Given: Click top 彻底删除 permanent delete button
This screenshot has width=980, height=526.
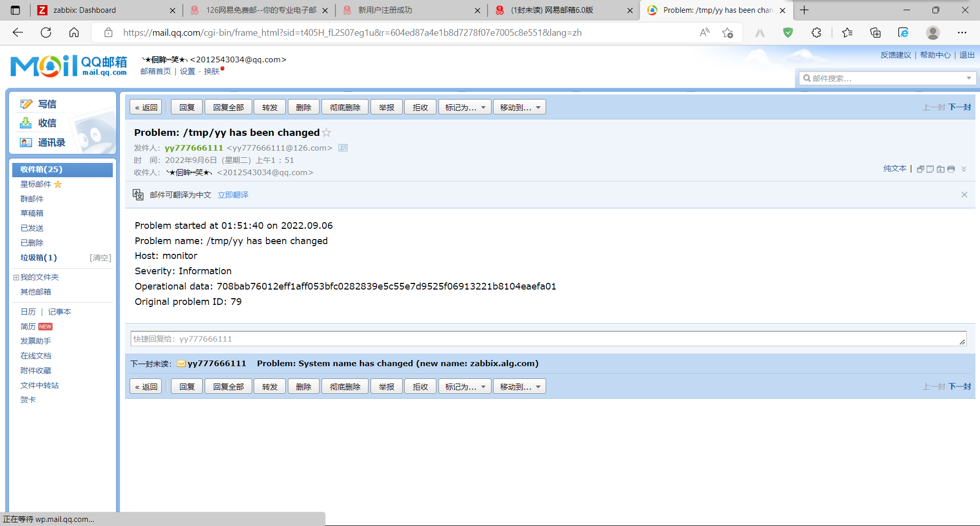Looking at the screenshot, I should pyautogui.click(x=345, y=107).
